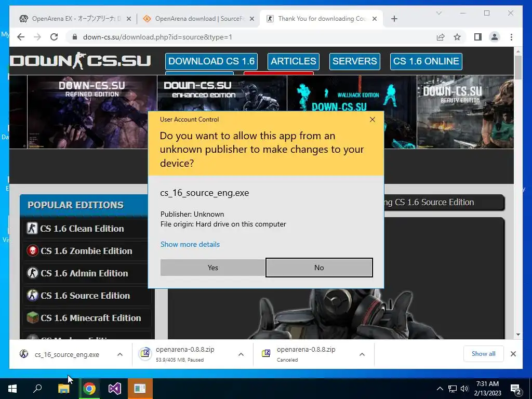The image size is (532, 399).
Task: Open the Refined Edition banner thumbnail
Action: coord(92,112)
